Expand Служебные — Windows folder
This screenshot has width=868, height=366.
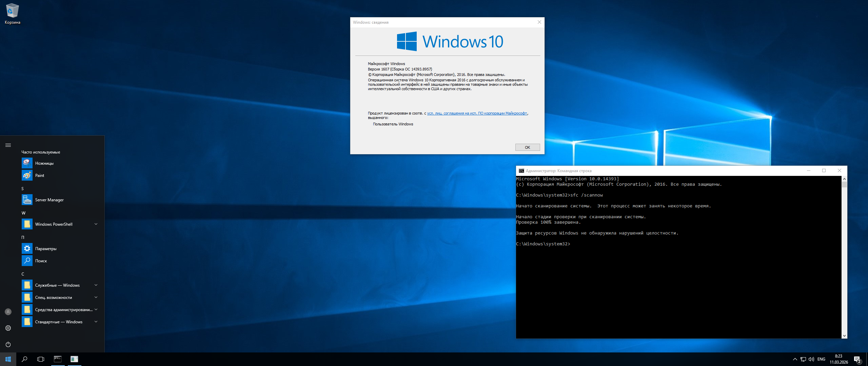96,285
